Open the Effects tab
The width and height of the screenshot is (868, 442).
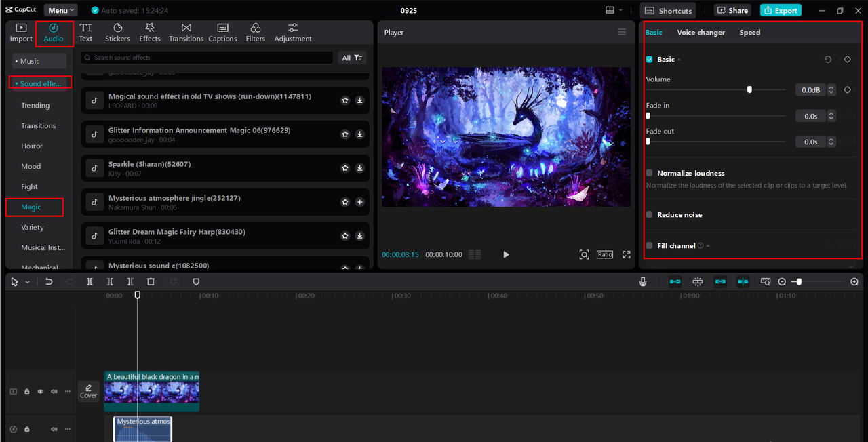point(150,33)
